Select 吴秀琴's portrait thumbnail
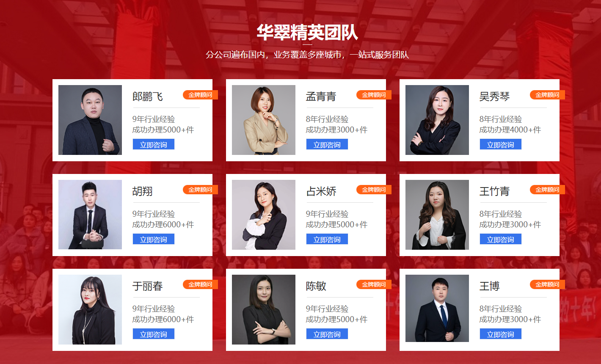Image resolution: width=601 pixels, height=364 pixels. [437, 120]
